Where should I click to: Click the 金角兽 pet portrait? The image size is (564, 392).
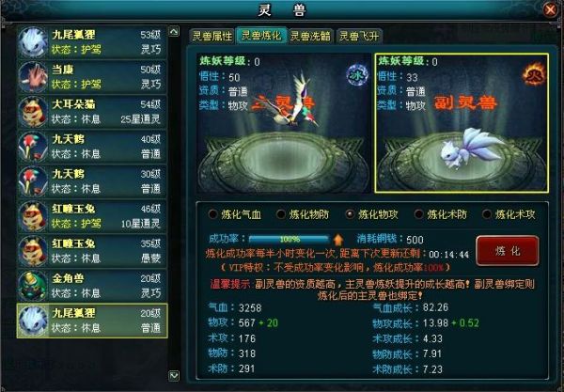pos(33,286)
